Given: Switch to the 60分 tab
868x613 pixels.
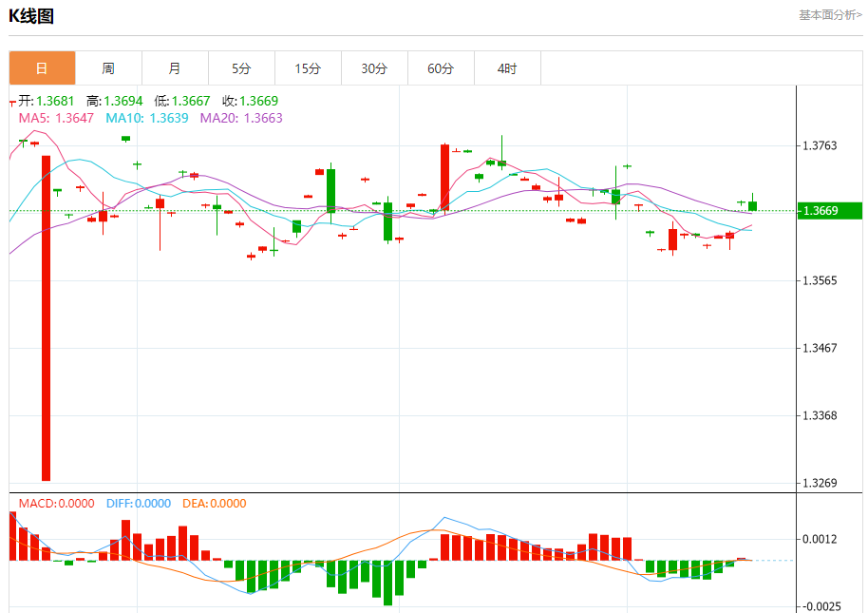Looking at the screenshot, I should pos(441,68).
